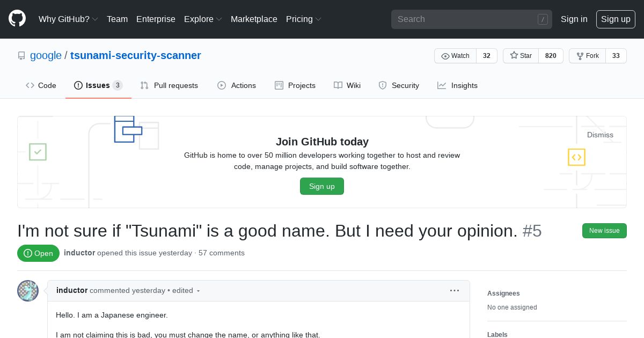Open the Wiki tab

pyautogui.click(x=347, y=85)
